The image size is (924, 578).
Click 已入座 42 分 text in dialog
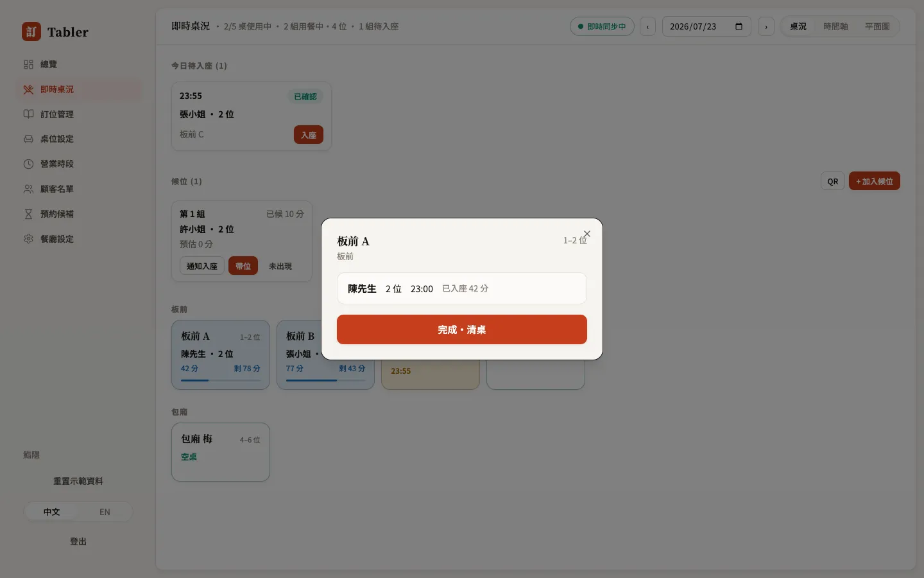pyautogui.click(x=465, y=289)
